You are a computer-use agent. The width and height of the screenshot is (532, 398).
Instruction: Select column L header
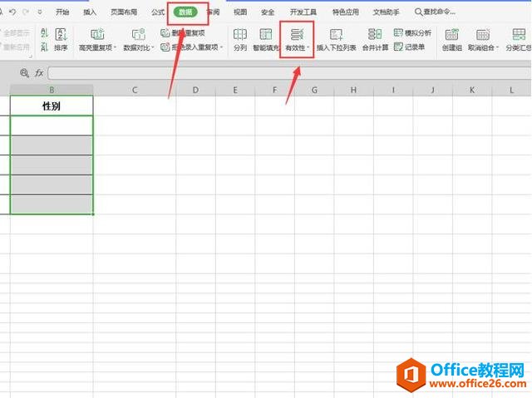pyautogui.click(x=512, y=90)
